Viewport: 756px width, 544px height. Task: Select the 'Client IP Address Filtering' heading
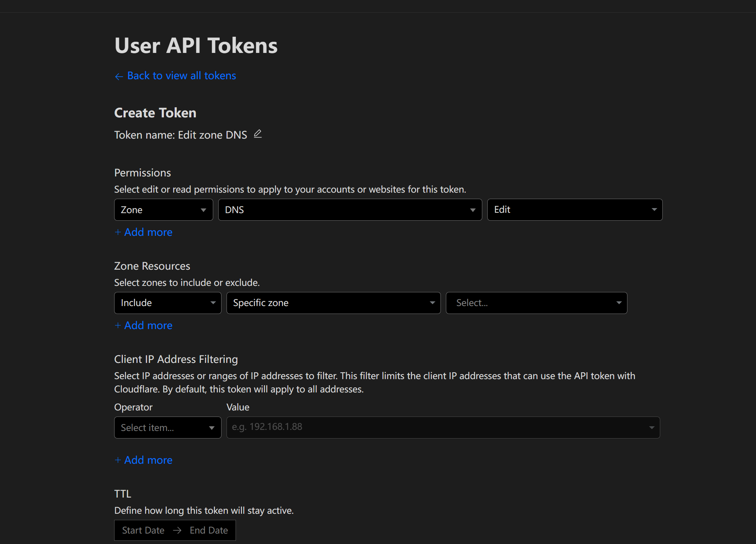(x=176, y=359)
